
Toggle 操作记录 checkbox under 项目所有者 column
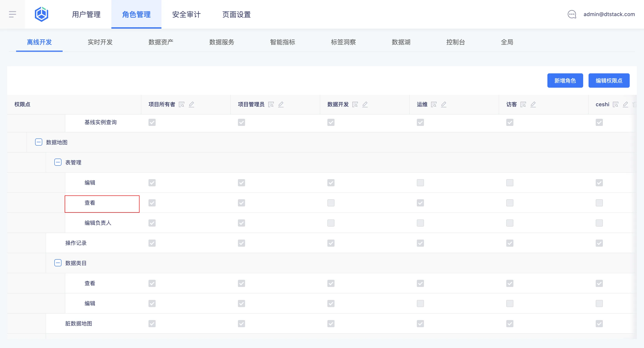[152, 243]
